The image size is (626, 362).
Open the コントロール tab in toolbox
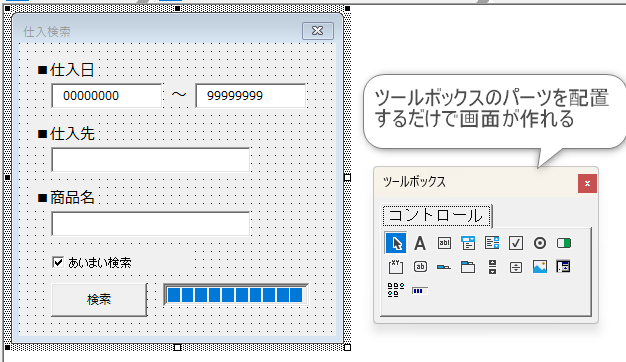[437, 216]
